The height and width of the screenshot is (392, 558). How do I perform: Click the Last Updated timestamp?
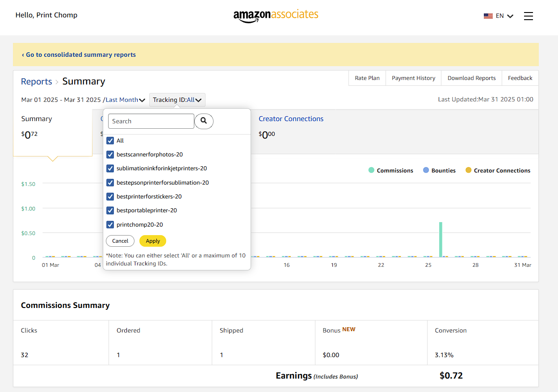tap(486, 100)
